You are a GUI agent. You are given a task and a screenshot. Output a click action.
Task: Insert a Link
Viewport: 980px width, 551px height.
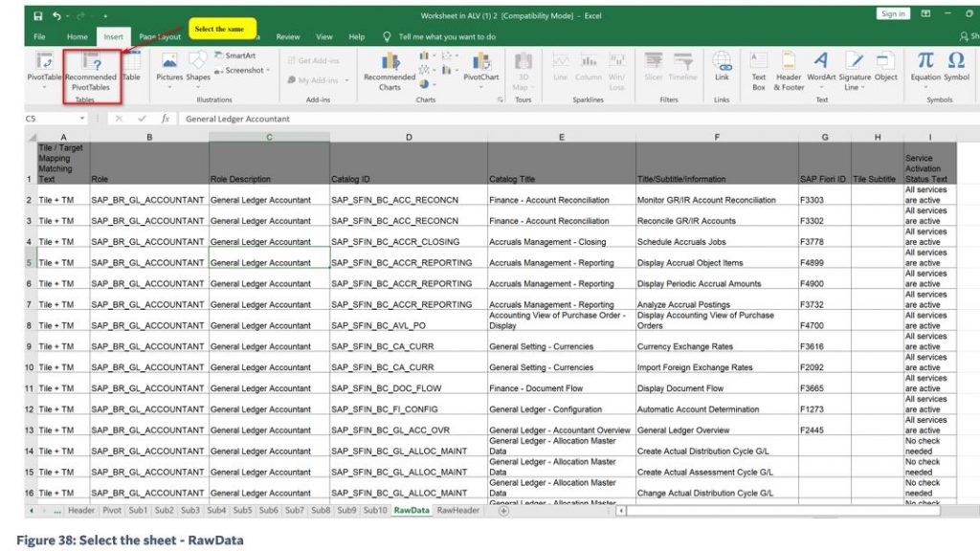(722, 68)
